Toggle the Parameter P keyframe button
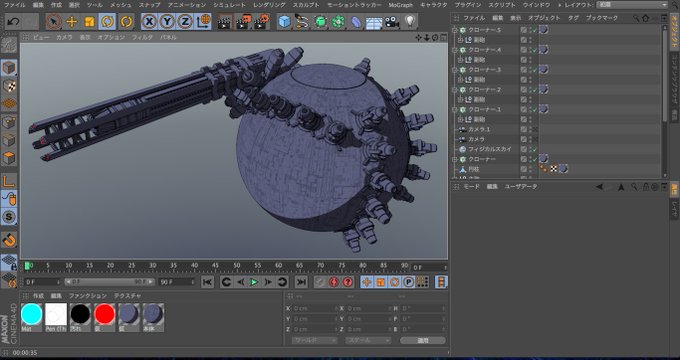Screen dimensions: 680x360 pyautogui.click(x=409, y=282)
